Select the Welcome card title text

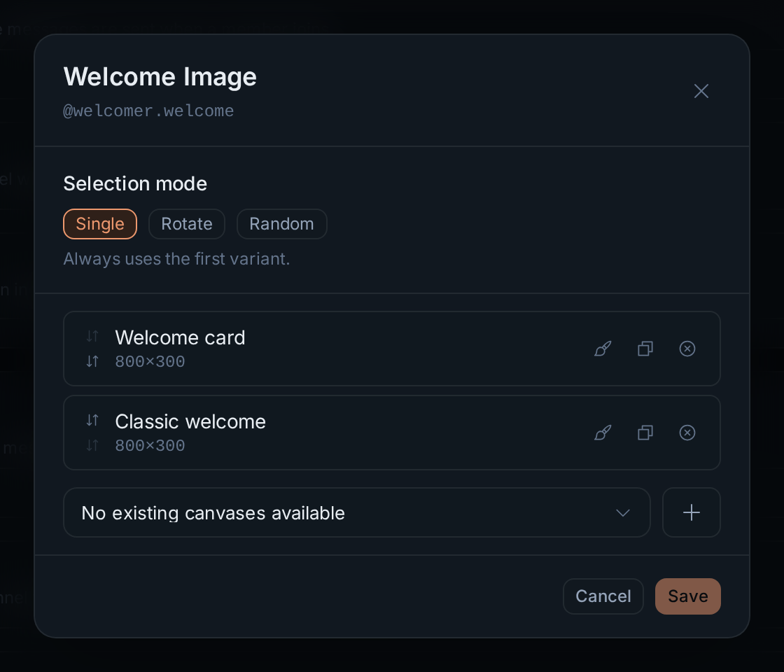pyautogui.click(x=180, y=337)
